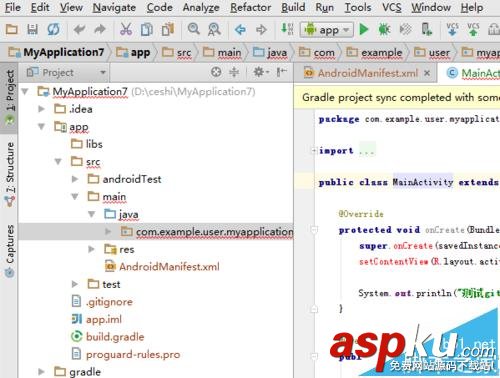500x378 pixels.
Task: Select the proguard-rules.pro file
Action: click(x=126, y=354)
